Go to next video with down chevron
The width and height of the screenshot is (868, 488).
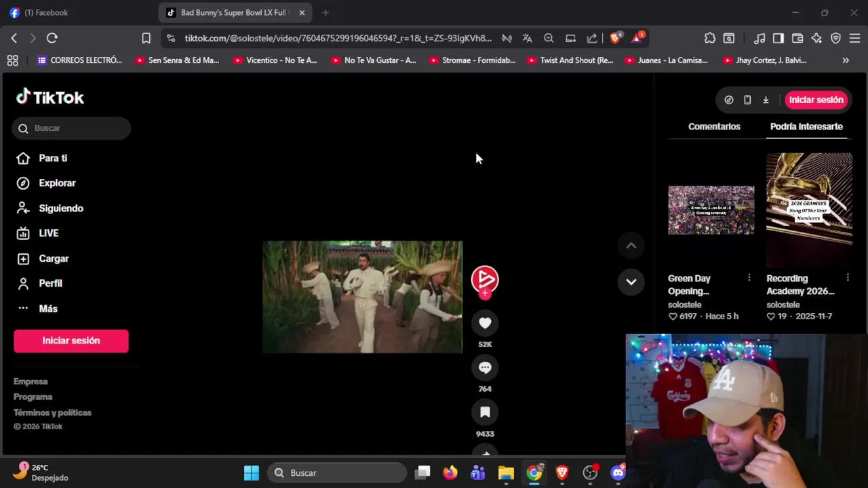pos(631,282)
